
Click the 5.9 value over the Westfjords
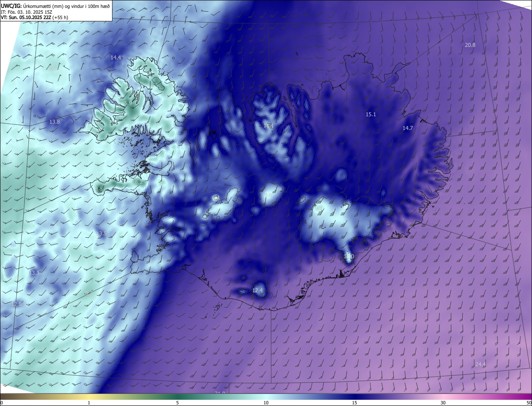point(128,103)
